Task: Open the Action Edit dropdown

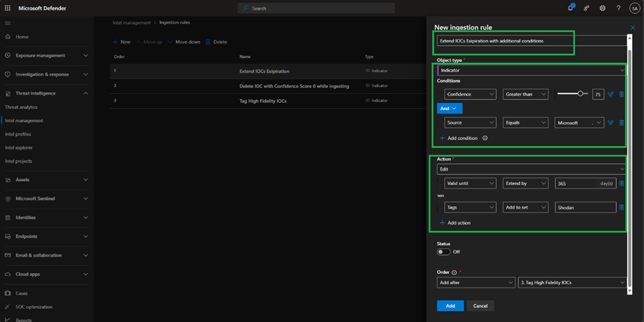Action: (532, 169)
